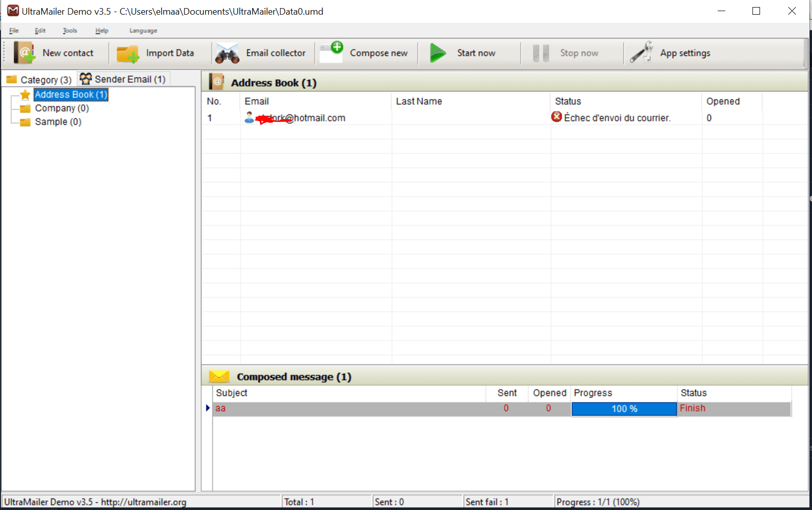This screenshot has width=812, height=510.
Task: Click the Import Data folder icon
Action: pos(128,54)
